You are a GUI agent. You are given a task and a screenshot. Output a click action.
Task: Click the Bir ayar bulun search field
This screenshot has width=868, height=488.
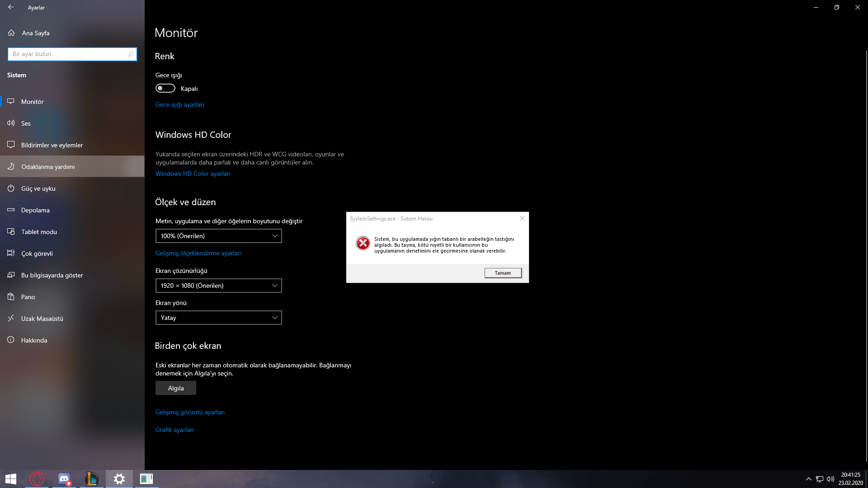tap(68, 54)
